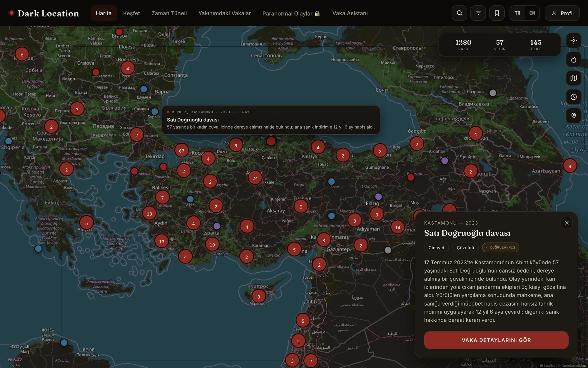Open the clock timeline map button
The width and height of the screenshot is (588, 368).
[574, 97]
